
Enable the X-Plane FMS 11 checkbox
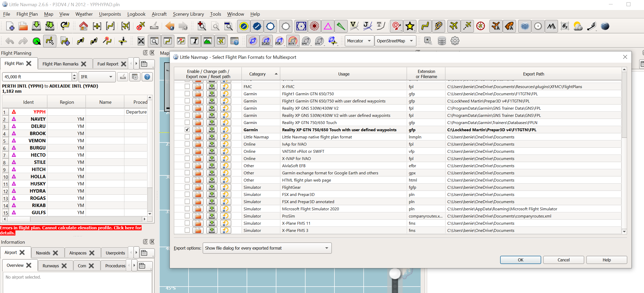(187, 223)
